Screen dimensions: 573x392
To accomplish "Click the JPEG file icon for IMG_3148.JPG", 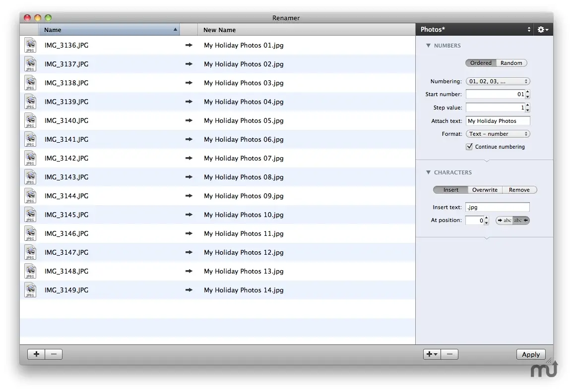I will coord(30,271).
